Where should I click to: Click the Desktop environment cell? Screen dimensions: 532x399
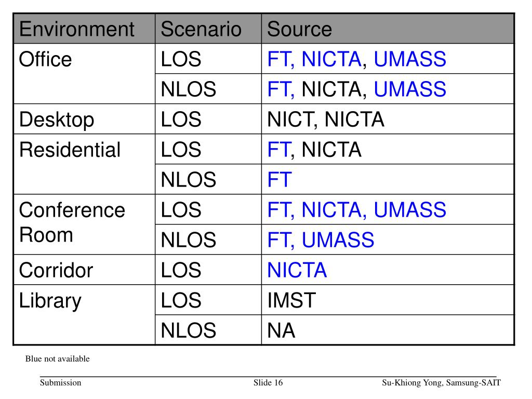84,119
